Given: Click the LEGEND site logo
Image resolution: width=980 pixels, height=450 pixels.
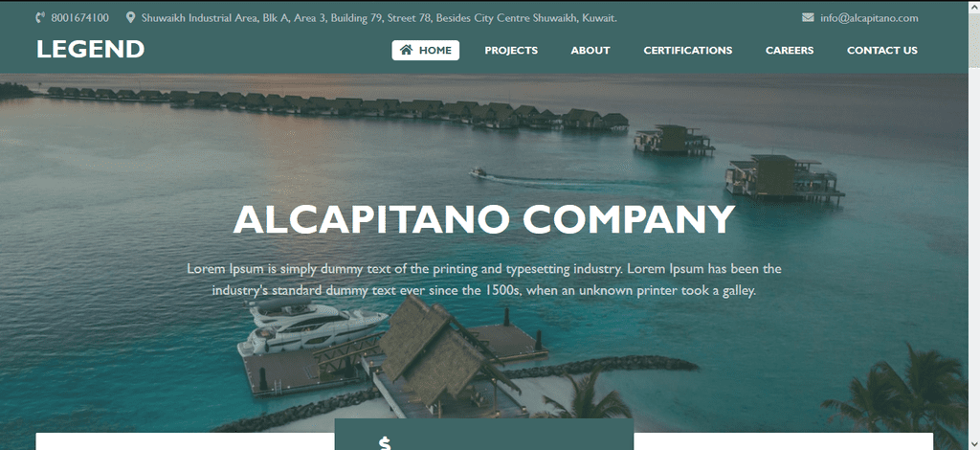Looking at the screenshot, I should (x=91, y=50).
